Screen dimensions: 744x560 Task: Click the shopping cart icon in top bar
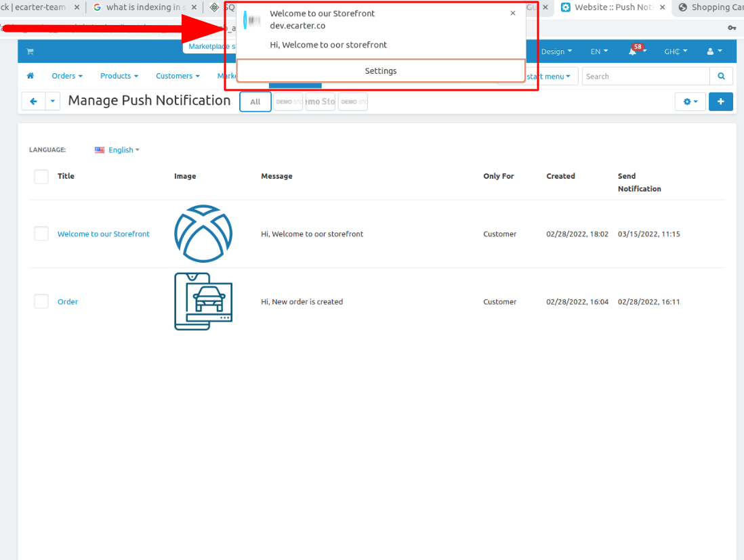[30, 51]
